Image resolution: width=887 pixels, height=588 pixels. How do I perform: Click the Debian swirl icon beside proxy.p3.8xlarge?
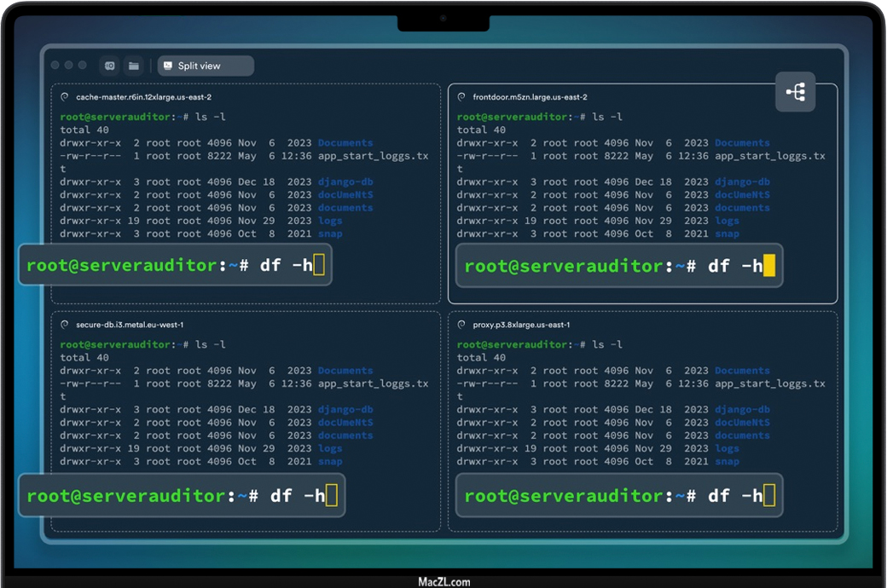coord(461,325)
